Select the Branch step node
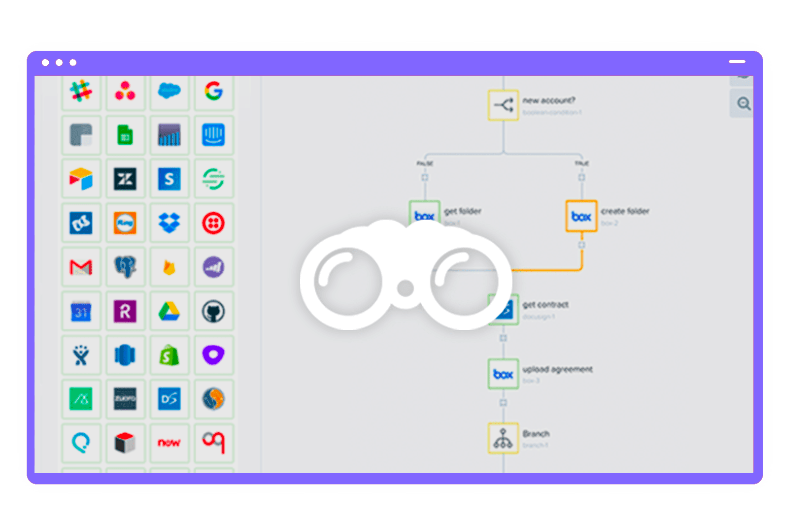Viewport: 812px width, 514px height. click(x=503, y=438)
